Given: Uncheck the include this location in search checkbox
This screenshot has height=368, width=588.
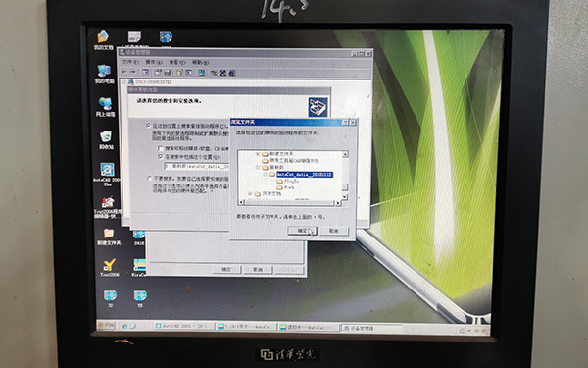Looking at the screenshot, I should pyautogui.click(x=161, y=157).
